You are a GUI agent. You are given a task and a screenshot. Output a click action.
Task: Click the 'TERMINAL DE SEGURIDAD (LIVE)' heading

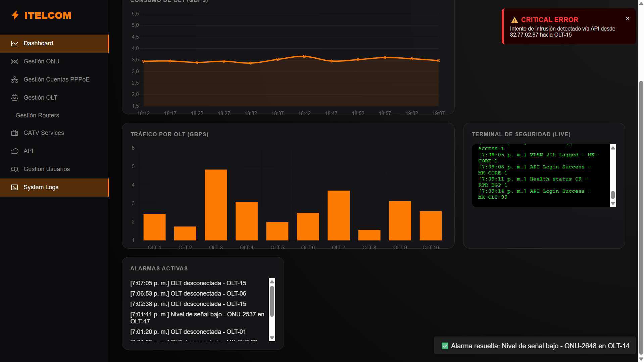[x=521, y=135]
